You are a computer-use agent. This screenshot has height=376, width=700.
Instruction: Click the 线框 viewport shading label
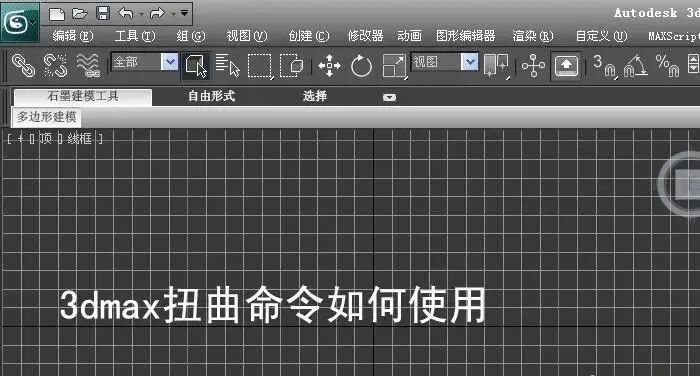click(79, 139)
